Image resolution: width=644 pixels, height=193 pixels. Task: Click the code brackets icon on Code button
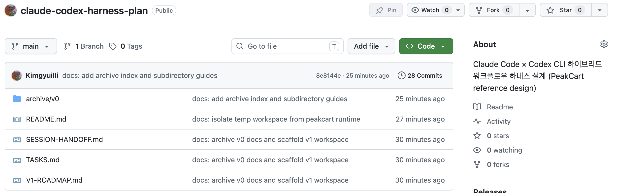tap(409, 46)
